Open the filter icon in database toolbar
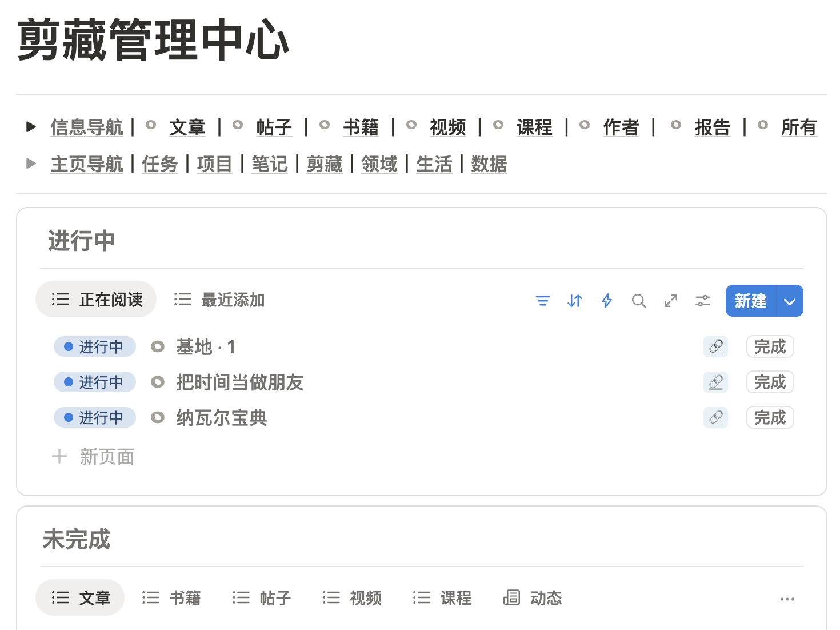This screenshot has height=630, width=840. click(542, 301)
